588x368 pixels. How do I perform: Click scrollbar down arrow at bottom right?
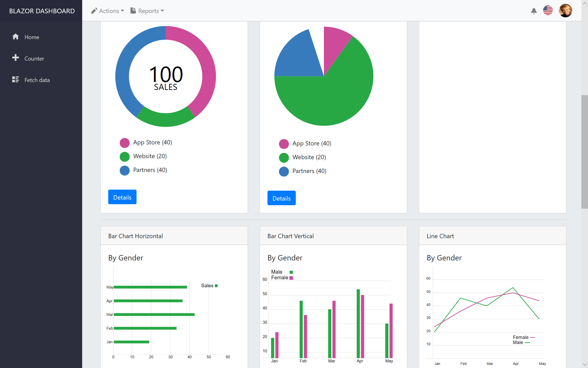pos(584,365)
